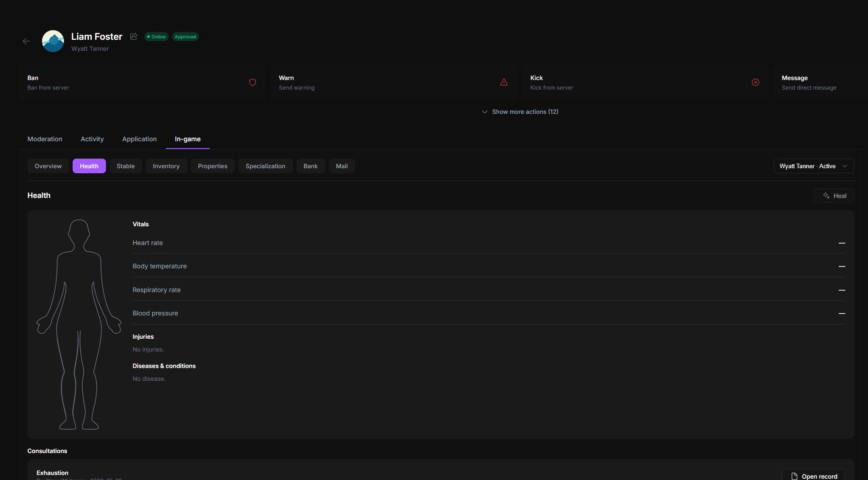Select the Health sub-tab

point(89,166)
